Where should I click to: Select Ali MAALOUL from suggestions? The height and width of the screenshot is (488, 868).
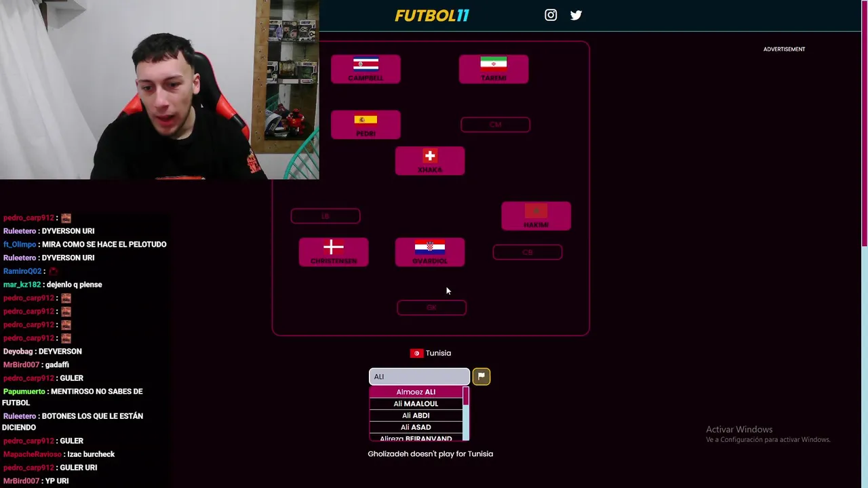click(x=416, y=404)
